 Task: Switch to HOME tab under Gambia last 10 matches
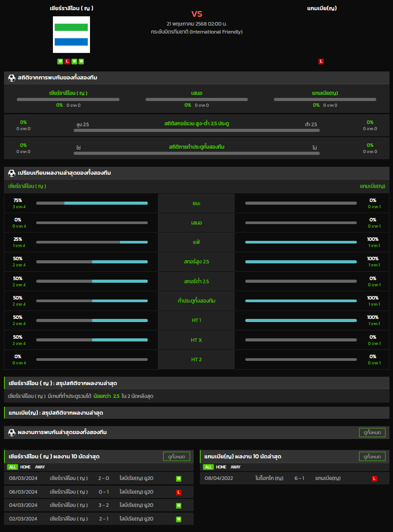pyautogui.click(x=221, y=467)
